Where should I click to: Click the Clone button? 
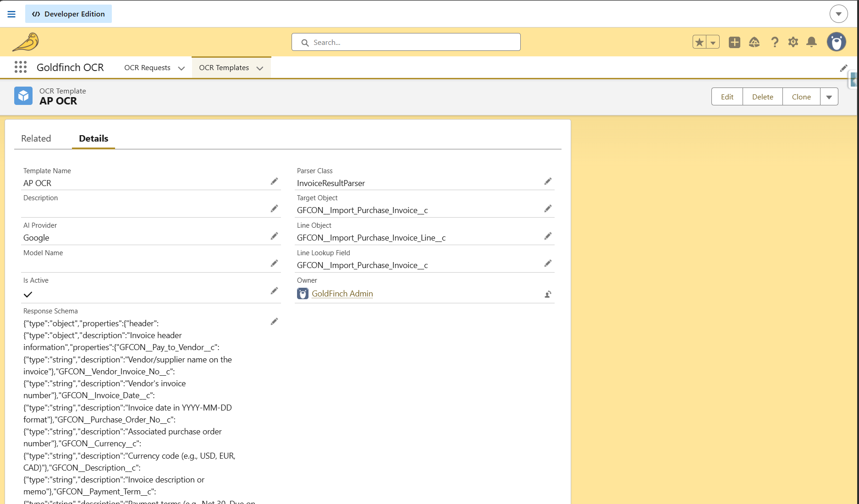point(801,97)
